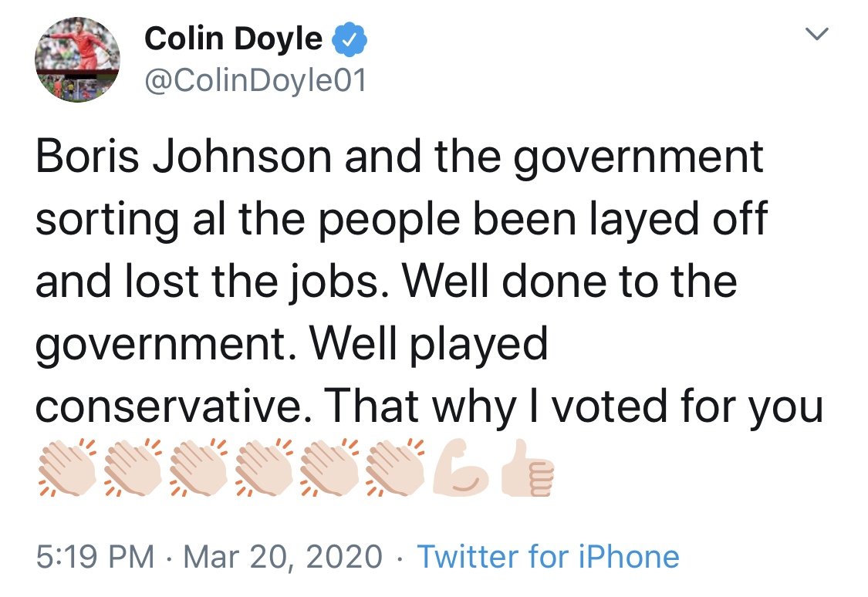Click the fourth clapping hands emoji
This screenshot has height=597, width=868.
click(264, 468)
